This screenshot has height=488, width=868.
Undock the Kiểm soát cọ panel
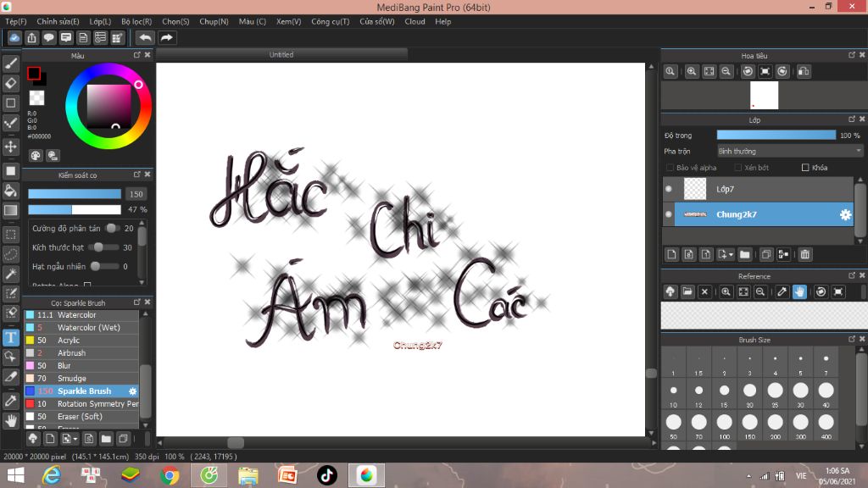(137, 175)
